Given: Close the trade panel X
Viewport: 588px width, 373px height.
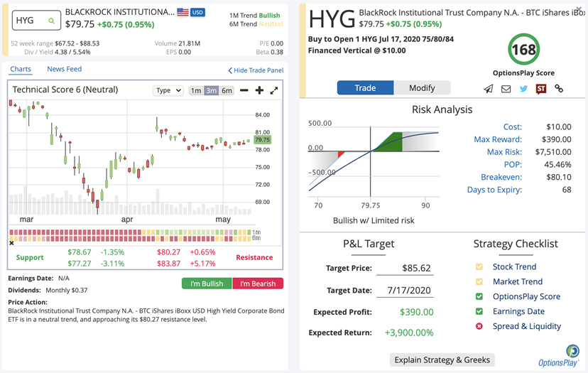Looking at the screenshot, I should click(x=579, y=9).
